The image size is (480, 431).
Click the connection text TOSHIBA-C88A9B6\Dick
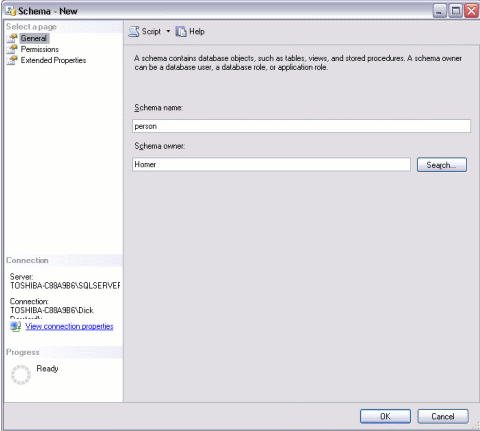click(52, 310)
